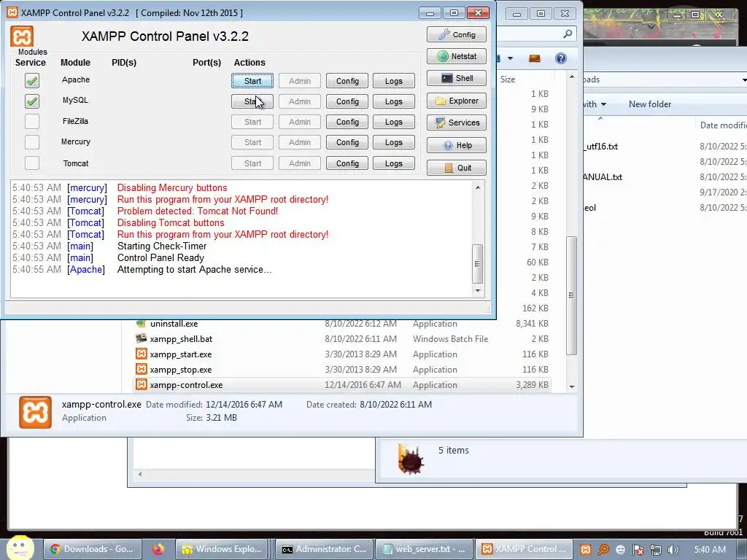Open Netstat from the side buttons
The width and height of the screenshot is (747, 560).
[457, 56]
